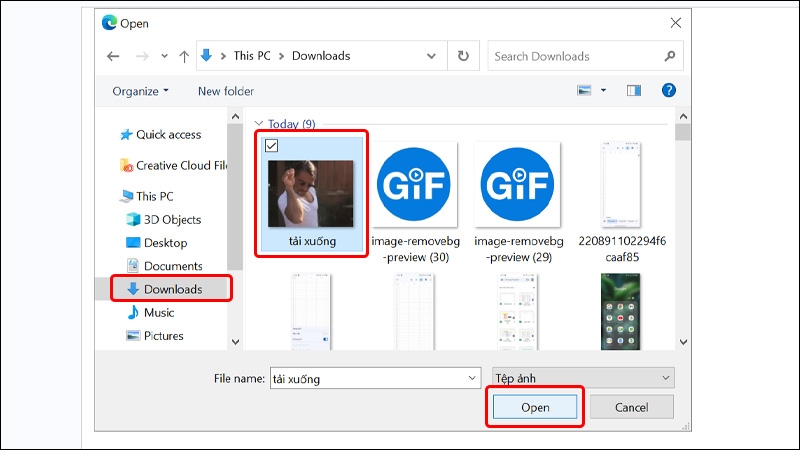
Task: Select the phone home screen thumbnail
Action: (x=620, y=312)
